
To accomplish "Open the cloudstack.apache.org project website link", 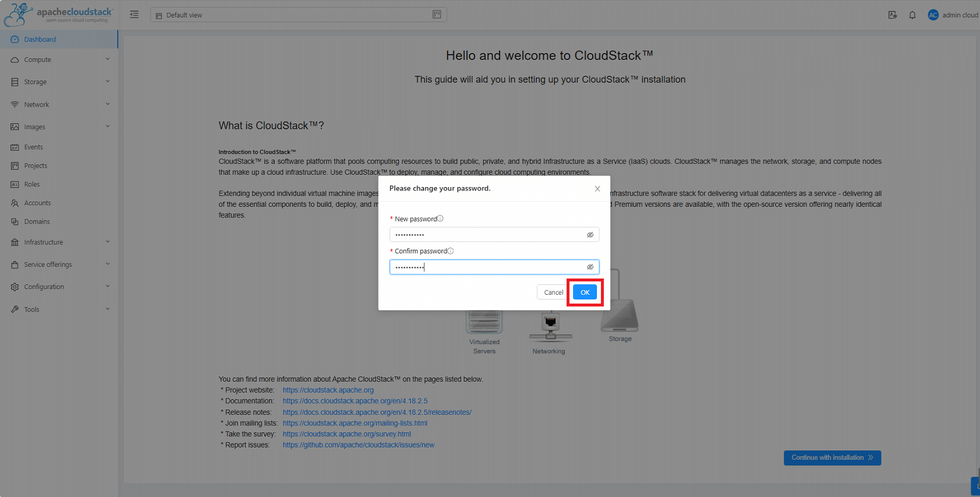I will point(328,390).
